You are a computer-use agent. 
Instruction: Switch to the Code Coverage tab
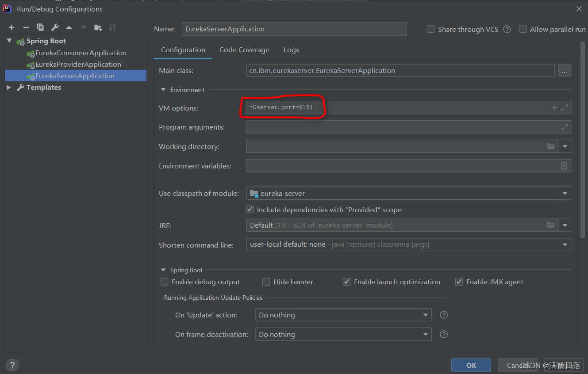pos(244,50)
